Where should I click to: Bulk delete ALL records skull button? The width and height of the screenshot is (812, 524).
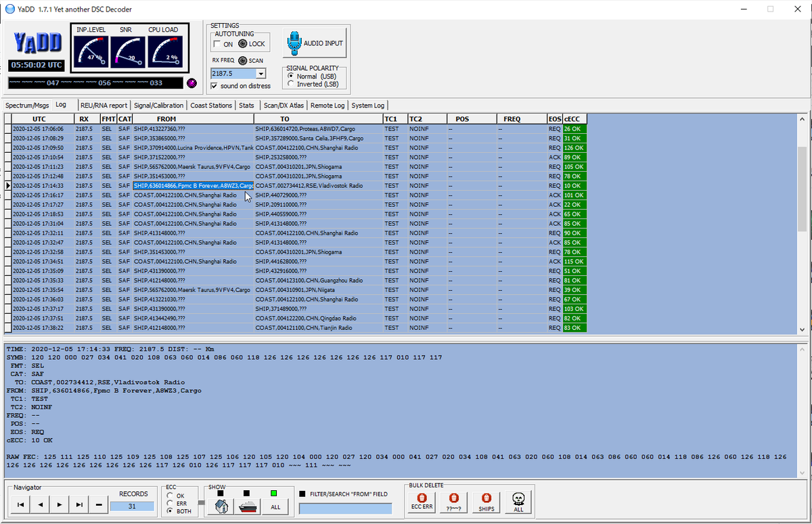518,502
